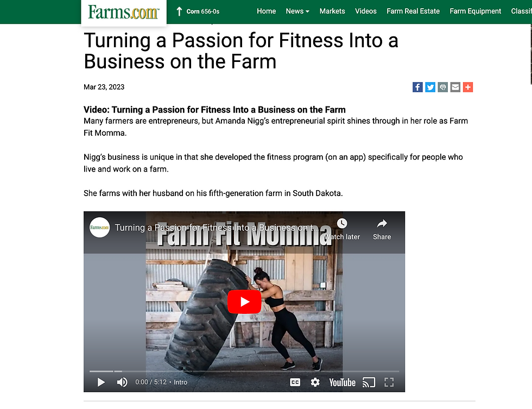Click the print icon near the date

pyautogui.click(x=443, y=87)
